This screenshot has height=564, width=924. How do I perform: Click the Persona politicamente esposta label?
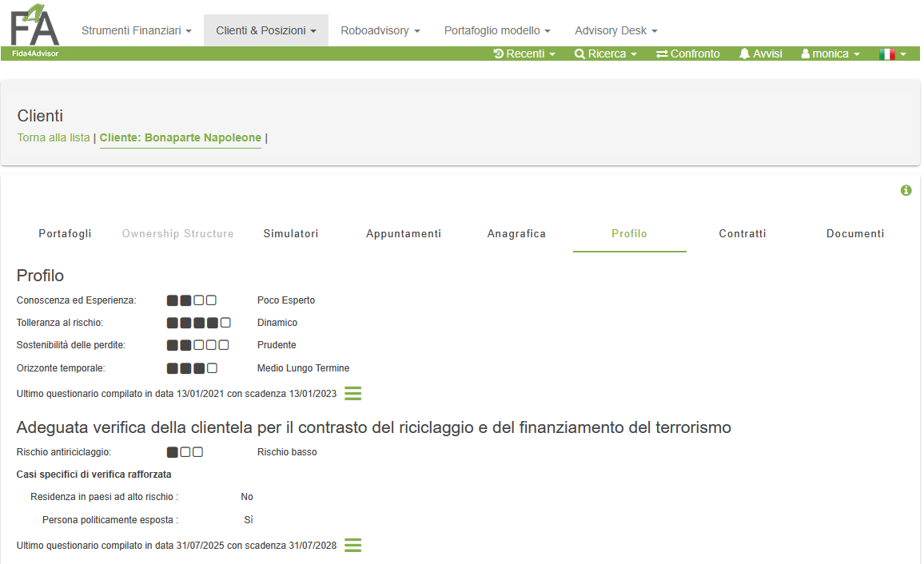click(x=110, y=520)
